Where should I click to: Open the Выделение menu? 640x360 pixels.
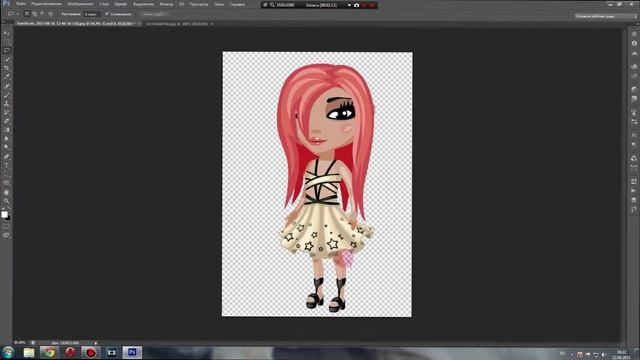pos(144,4)
